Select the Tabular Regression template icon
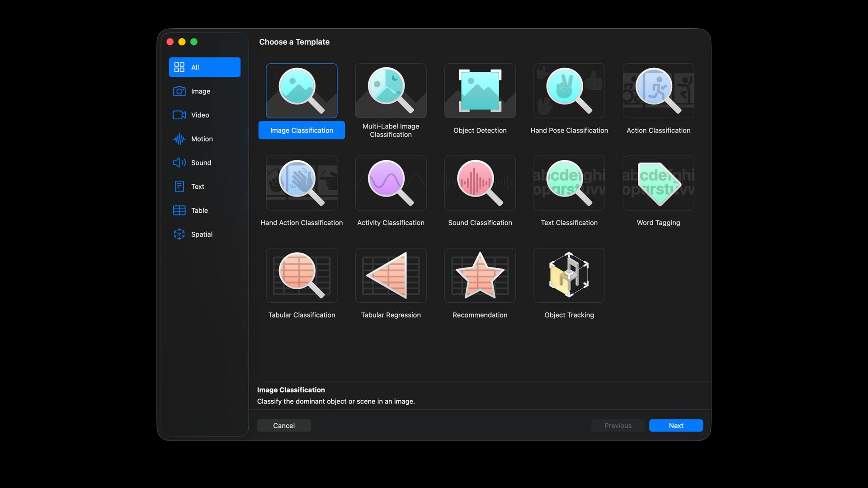 click(x=391, y=275)
